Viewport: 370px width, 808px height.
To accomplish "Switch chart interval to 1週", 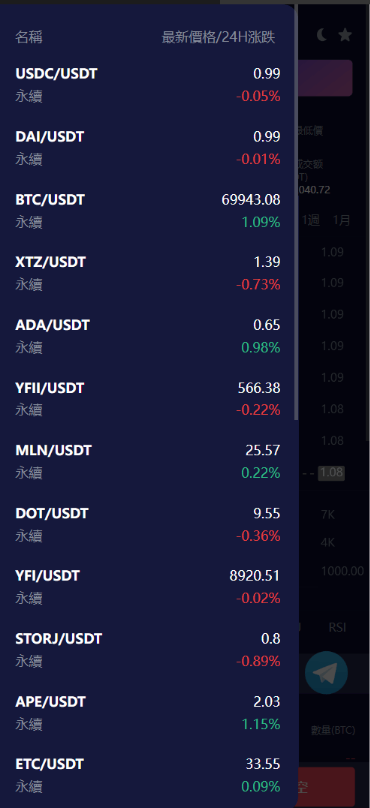I will click(x=311, y=221).
